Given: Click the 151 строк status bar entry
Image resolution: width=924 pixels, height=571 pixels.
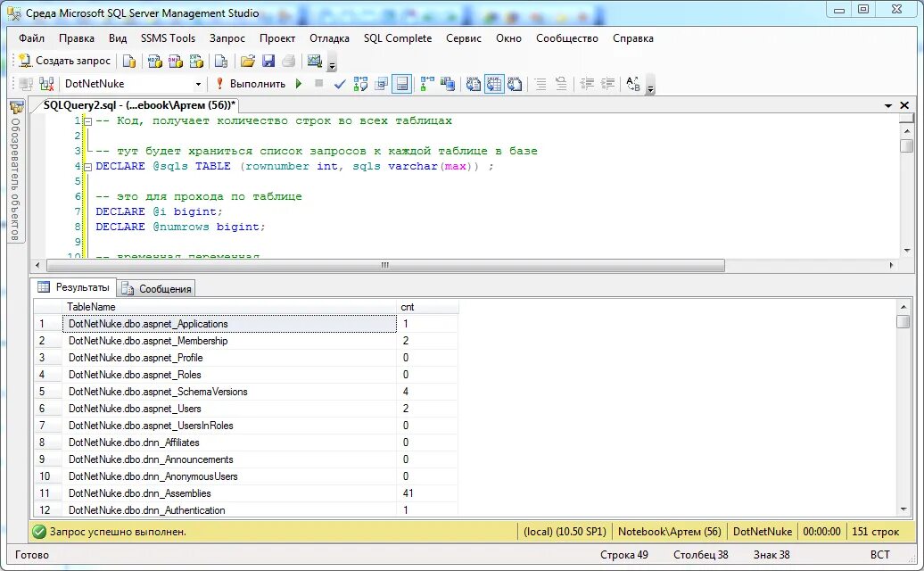Looking at the screenshot, I should 876,532.
